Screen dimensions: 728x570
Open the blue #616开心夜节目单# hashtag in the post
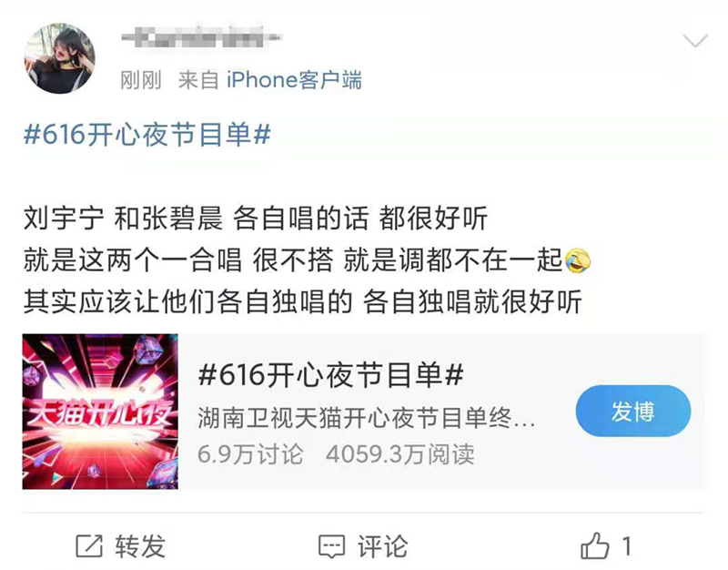pos(147,135)
